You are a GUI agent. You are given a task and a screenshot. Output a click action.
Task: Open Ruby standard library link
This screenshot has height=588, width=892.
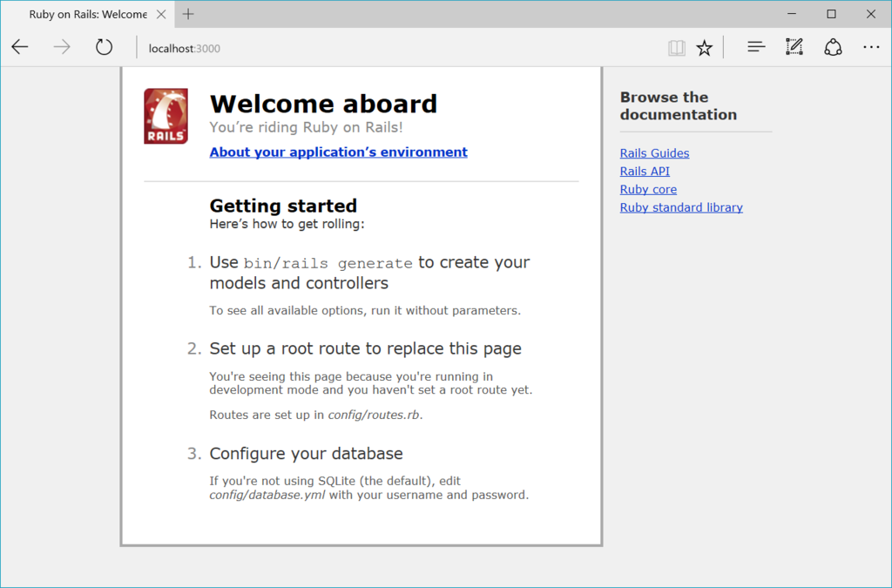coord(681,207)
